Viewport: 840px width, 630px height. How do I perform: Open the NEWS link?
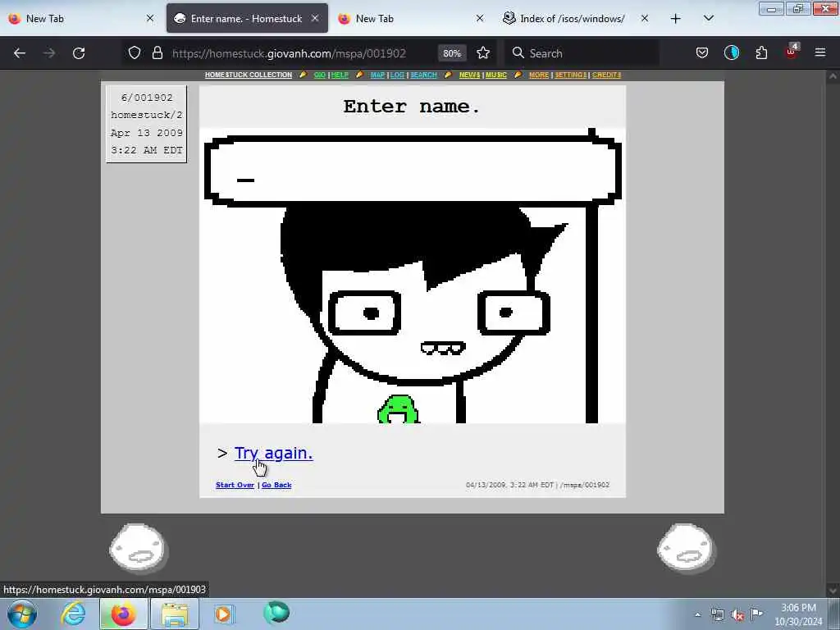click(x=470, y=75)
